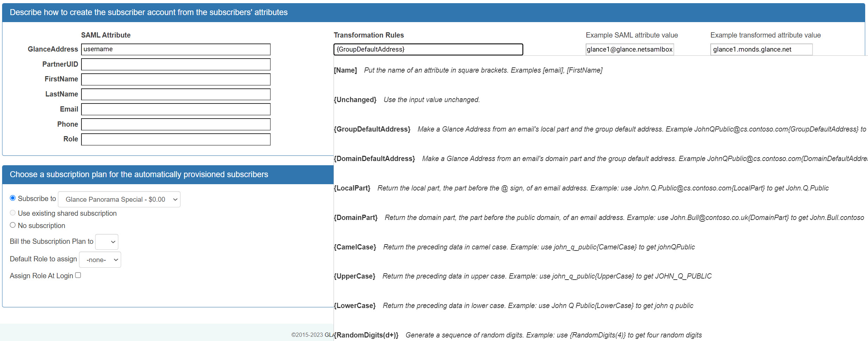Pick the {LocalPart} rule from suggestions
This screenshot has height=341, width=868.
click(x=352, y=188)
